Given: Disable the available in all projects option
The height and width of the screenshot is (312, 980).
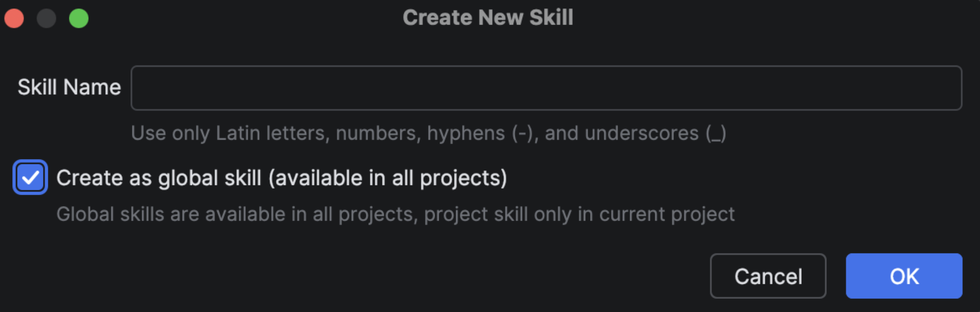Looking at the screenshot, I should 30,178.
